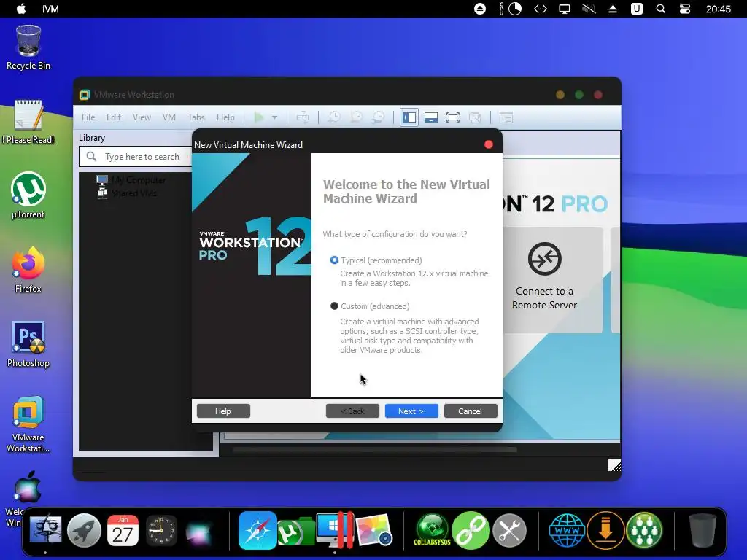
Task: Open the File menu in VMware Workstation
Action: 88,117
